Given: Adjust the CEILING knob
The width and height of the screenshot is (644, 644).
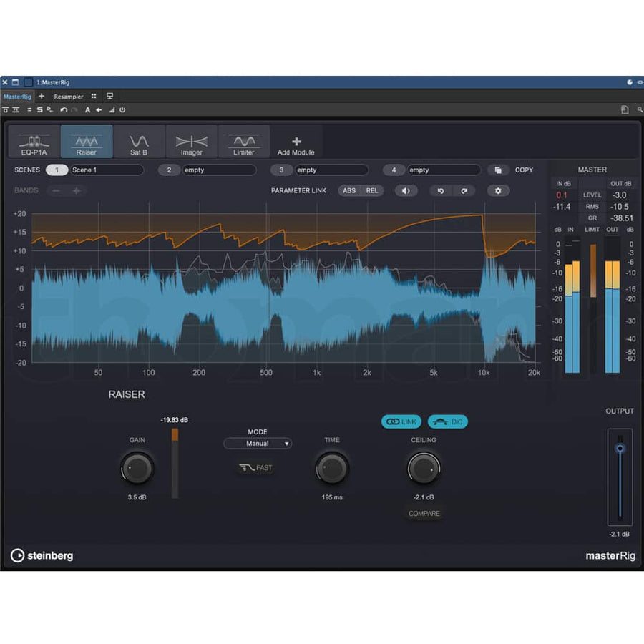Looking at the screenshot, I should (424, 468).
